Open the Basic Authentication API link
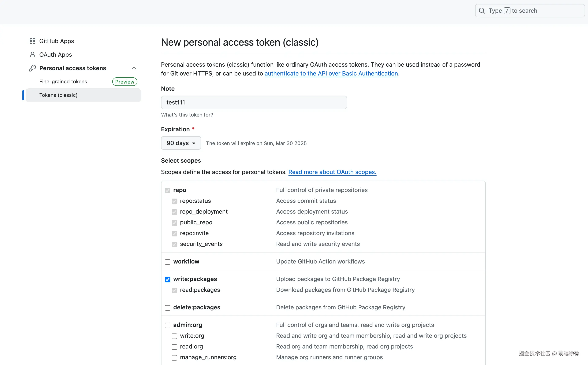This screenshot has width=588, height=365. (x=331, y=73)
